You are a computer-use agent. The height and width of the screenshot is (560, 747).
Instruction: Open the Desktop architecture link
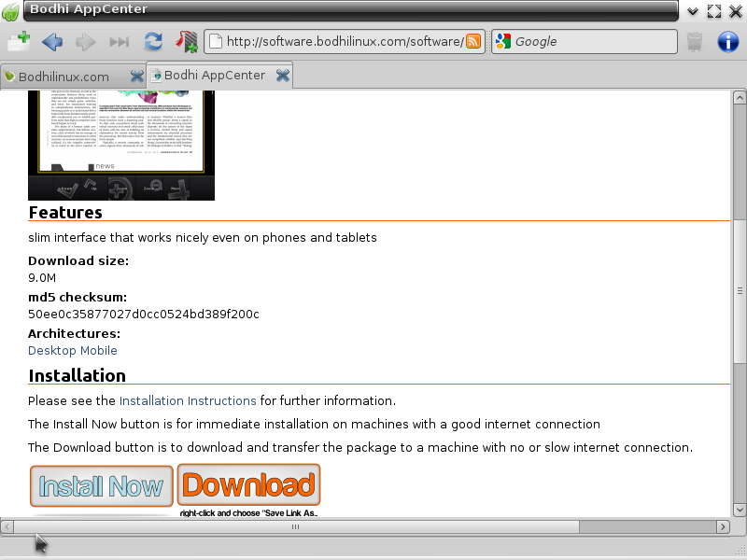click(x=52, y=351)
